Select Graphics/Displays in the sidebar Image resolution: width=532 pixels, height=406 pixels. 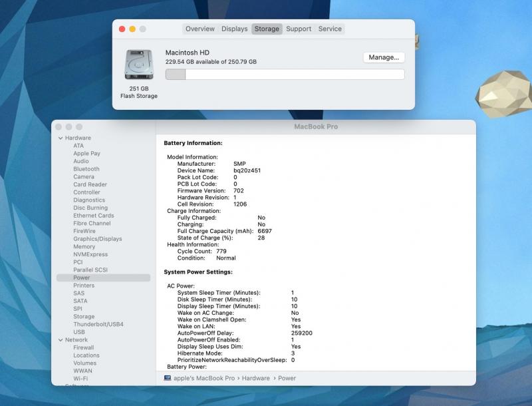98,239
